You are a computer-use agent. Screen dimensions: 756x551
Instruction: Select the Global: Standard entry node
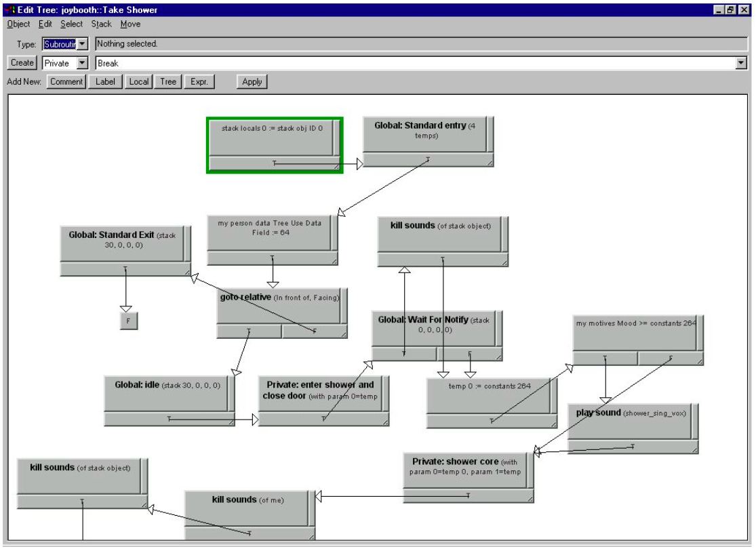[x=424, y=134]
